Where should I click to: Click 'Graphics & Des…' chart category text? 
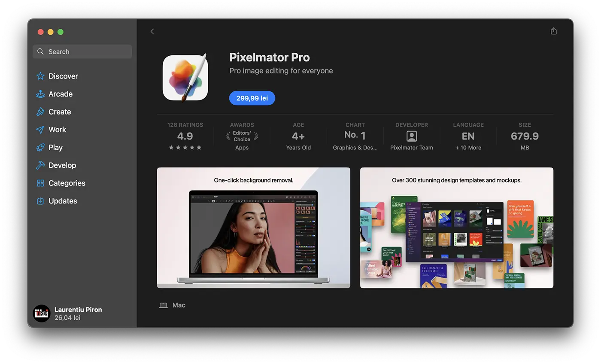coord(355,148)
